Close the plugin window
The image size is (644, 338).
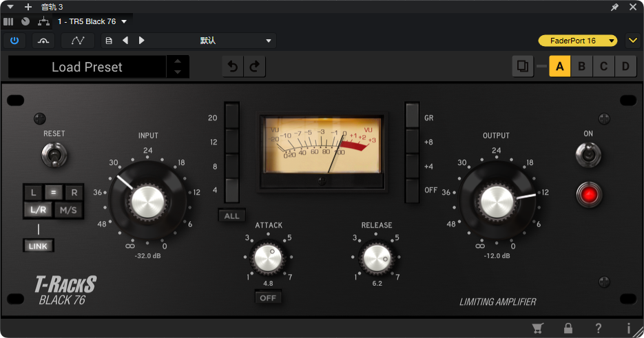click(x=633, y=7)
